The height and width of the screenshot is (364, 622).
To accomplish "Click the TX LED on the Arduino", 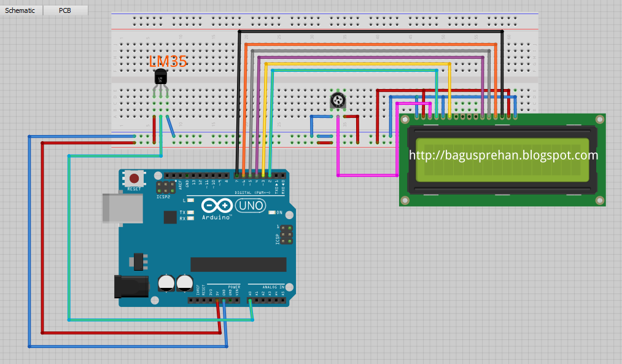I will 190,212.
